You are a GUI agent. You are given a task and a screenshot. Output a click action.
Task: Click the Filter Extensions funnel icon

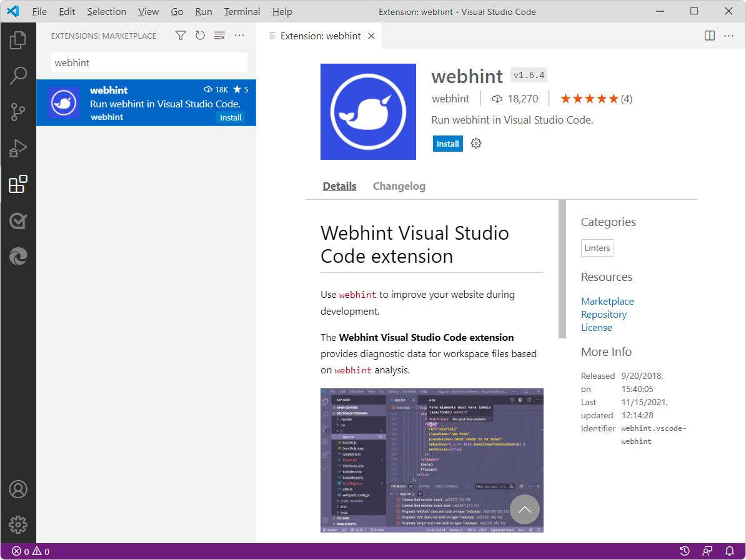[x=181, y=36]
